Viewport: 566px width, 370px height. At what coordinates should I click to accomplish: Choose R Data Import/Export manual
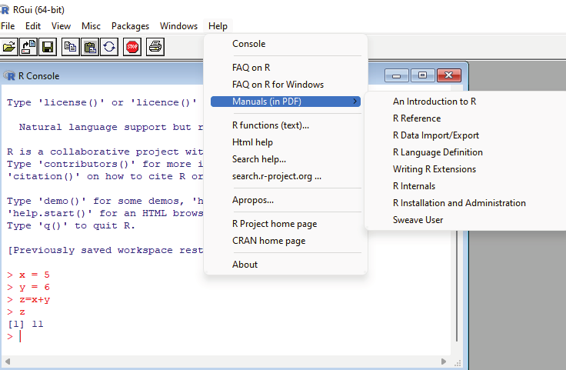click(436, 135)
